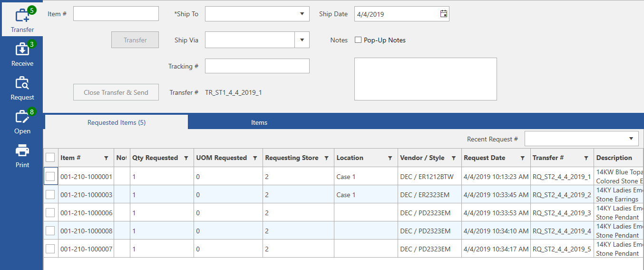Expand the Ship To dropdown
The height and width of the screenshot is (270, 644).
[302, 14]
